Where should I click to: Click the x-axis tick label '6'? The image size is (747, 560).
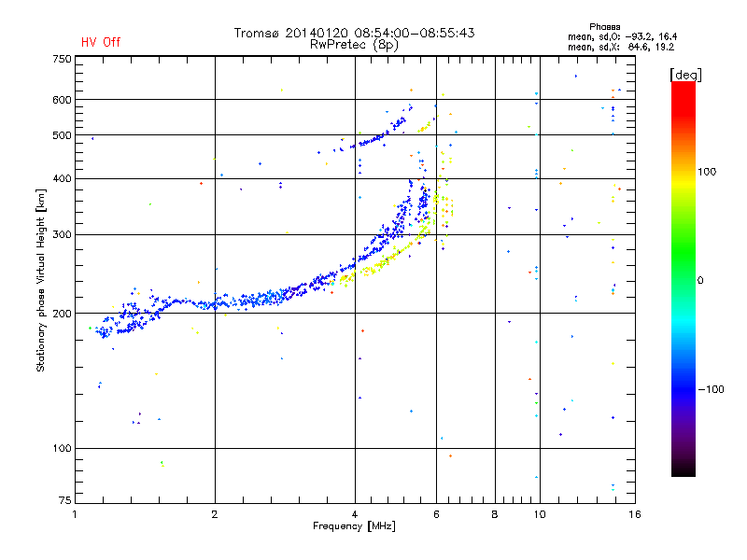[x=436, y=514]
